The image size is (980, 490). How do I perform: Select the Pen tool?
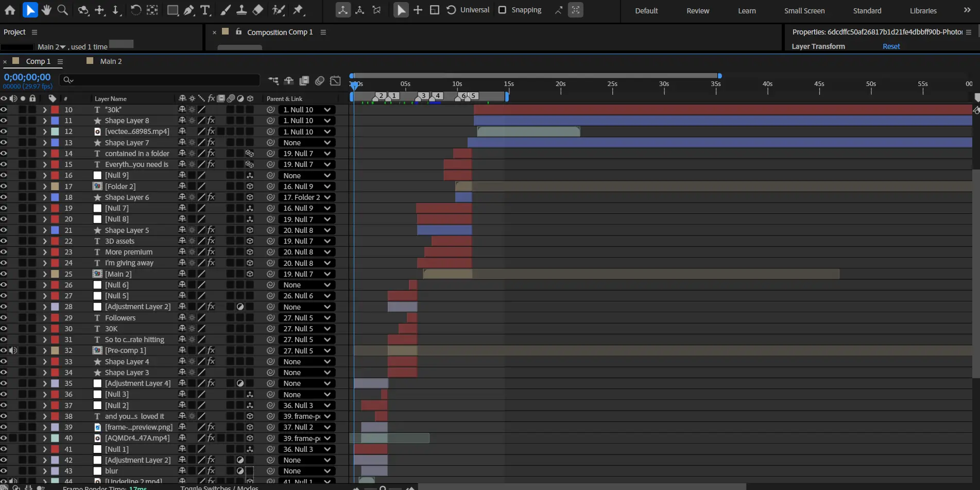pyautogui.click(x=189, y=10)
